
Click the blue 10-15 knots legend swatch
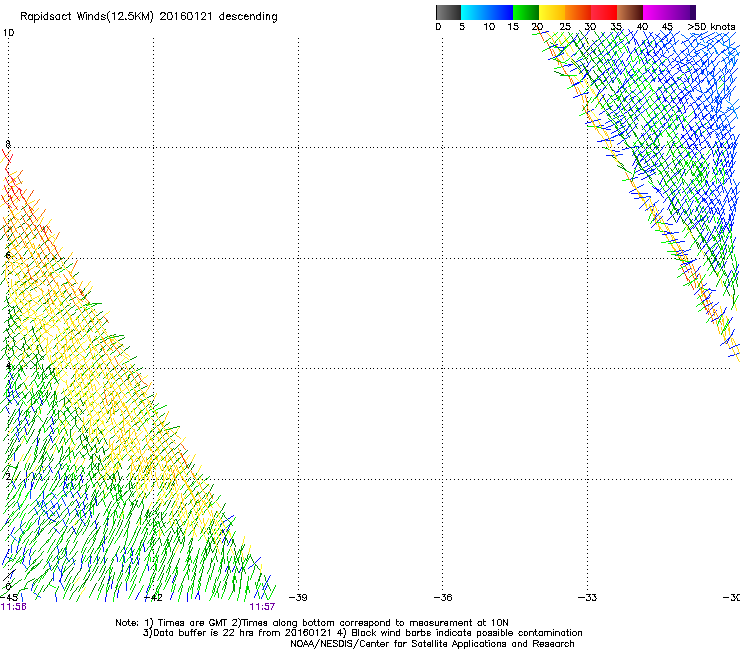pos(500,12)
